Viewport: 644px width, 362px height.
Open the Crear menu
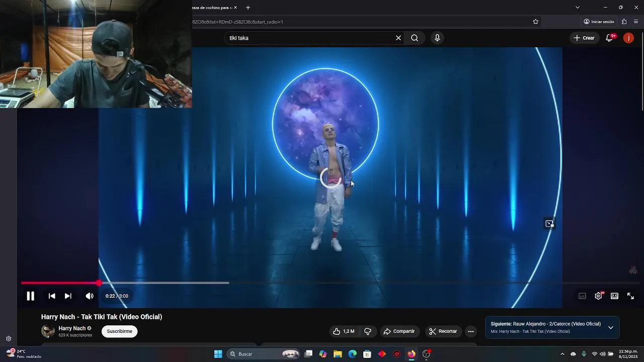(584, 38)
